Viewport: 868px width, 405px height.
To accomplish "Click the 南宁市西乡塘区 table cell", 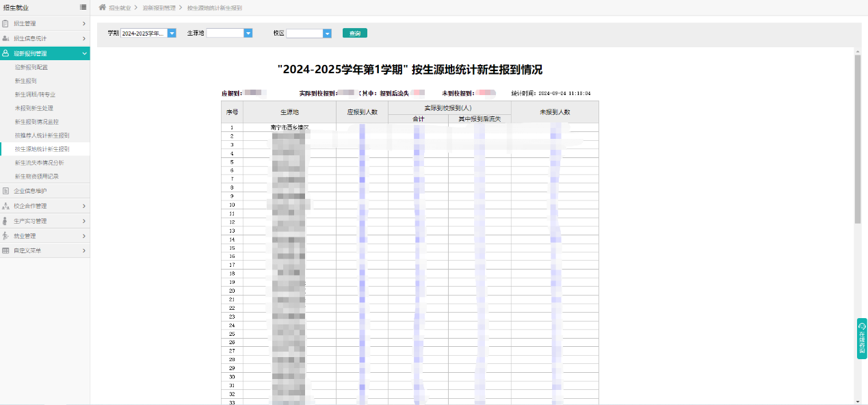I will click(x=289, y=127).
